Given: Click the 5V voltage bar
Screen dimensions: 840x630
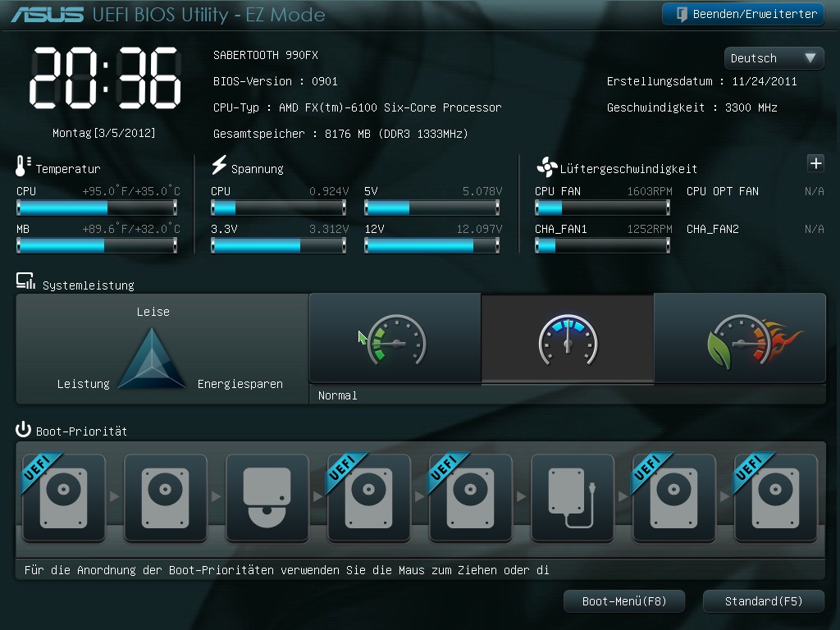Looking at the screenshot, I should point(431,208).
